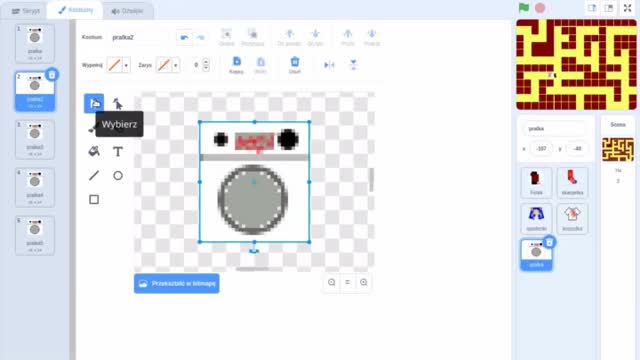This screenshot has height=360, width=640.
Task: Delete the pralka2 costume from the list
Action: point(52,75)
